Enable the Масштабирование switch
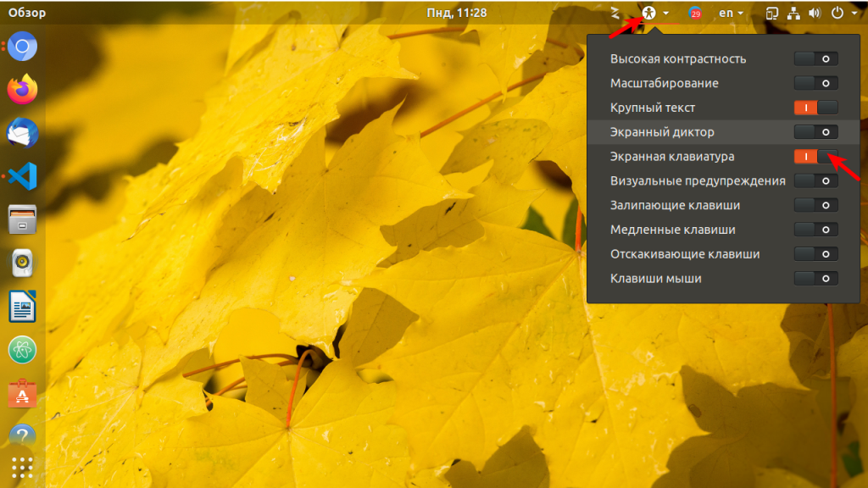Image resolution: width=868 pixels, height=488 pixels. tap(815, 83)
